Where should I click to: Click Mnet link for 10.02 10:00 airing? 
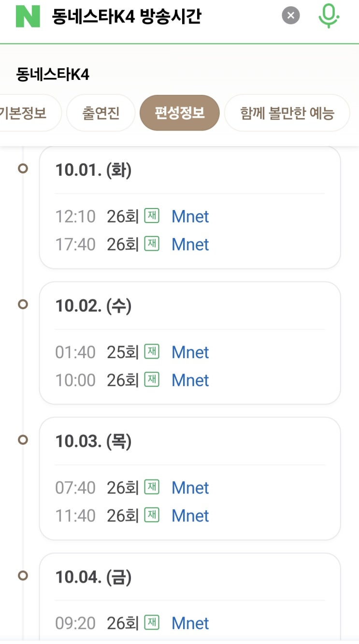pos(190,380)
